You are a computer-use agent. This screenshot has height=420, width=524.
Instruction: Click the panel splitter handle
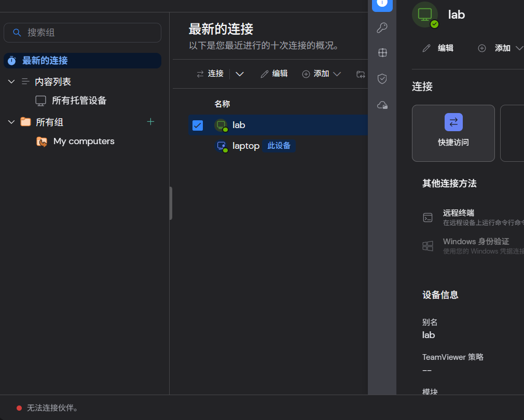(171, 203)
